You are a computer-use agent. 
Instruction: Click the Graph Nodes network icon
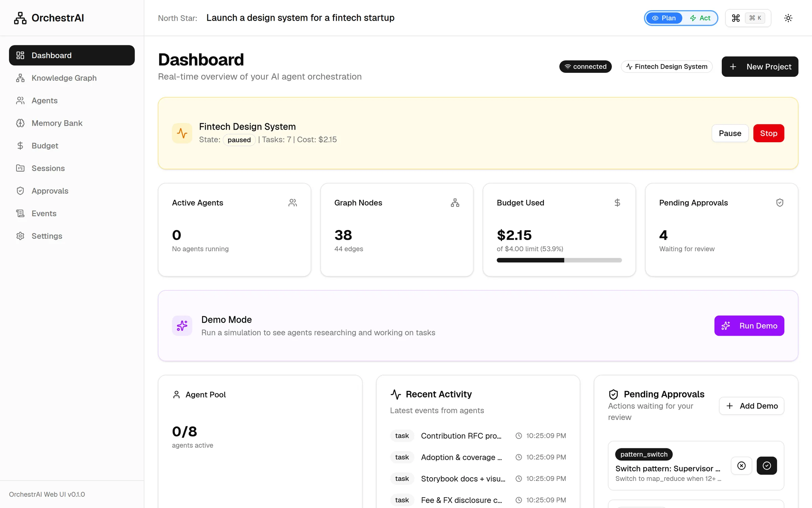pos(455,203)
